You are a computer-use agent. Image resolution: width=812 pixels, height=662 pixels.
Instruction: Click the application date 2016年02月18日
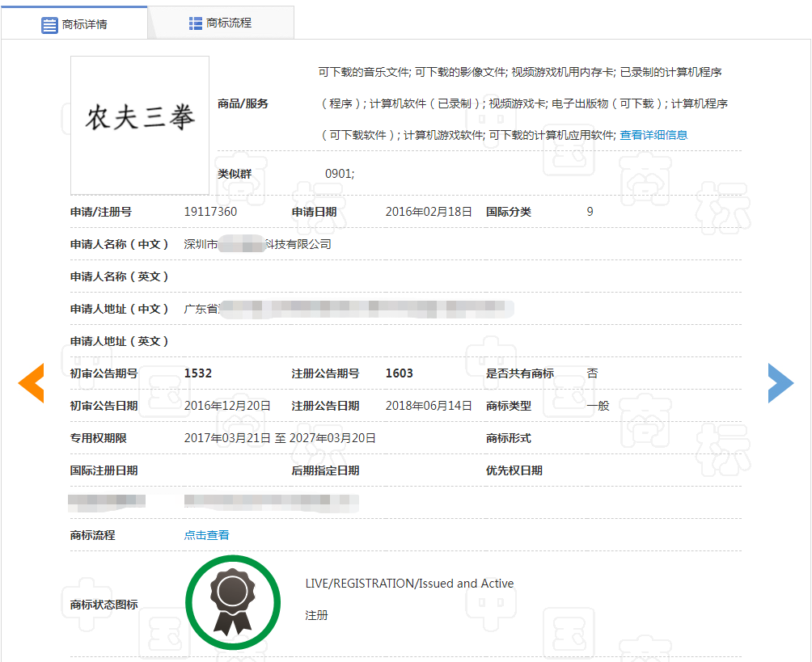point(428,212)
